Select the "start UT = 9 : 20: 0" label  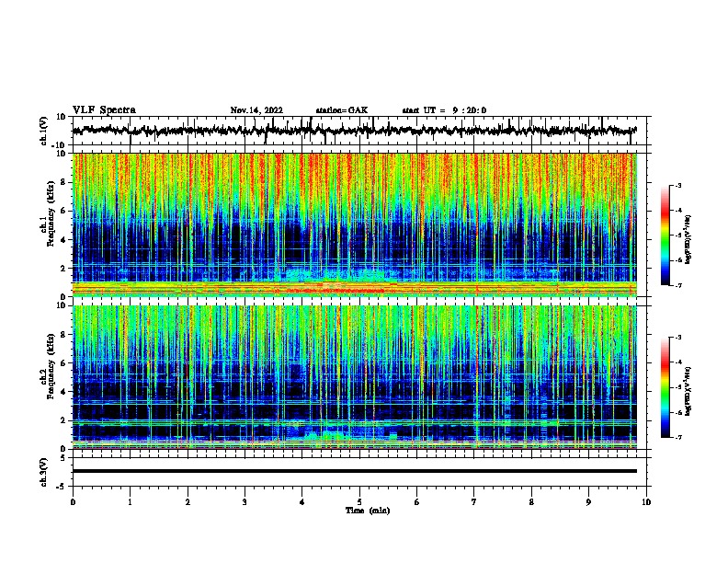coord(444,110)
